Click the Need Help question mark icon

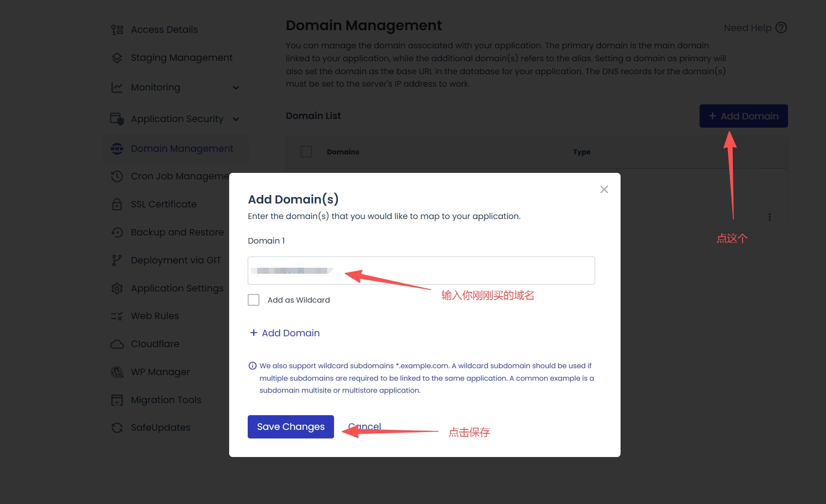click(x=781, y=28)
